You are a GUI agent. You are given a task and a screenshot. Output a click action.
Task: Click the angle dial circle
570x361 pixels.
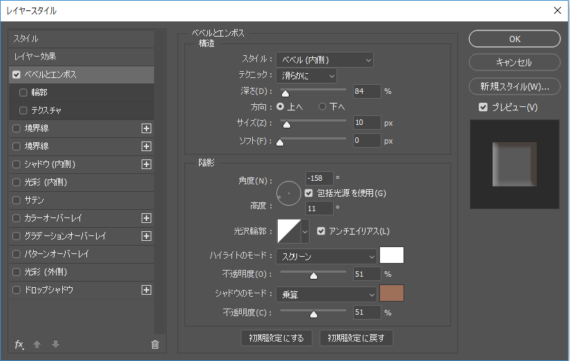click(x=288, y=193)
